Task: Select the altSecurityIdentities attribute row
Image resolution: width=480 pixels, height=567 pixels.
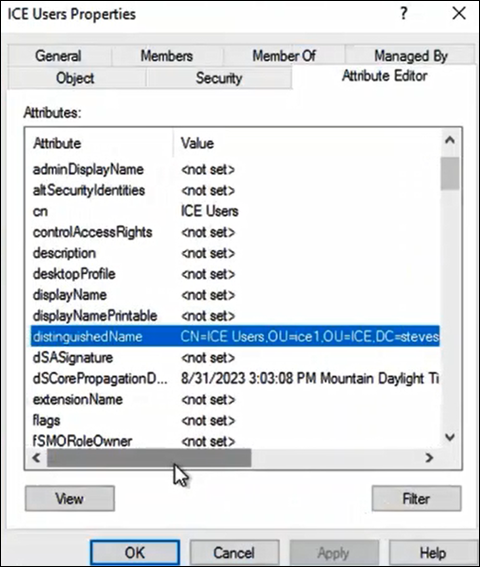Action: point(235,191)
